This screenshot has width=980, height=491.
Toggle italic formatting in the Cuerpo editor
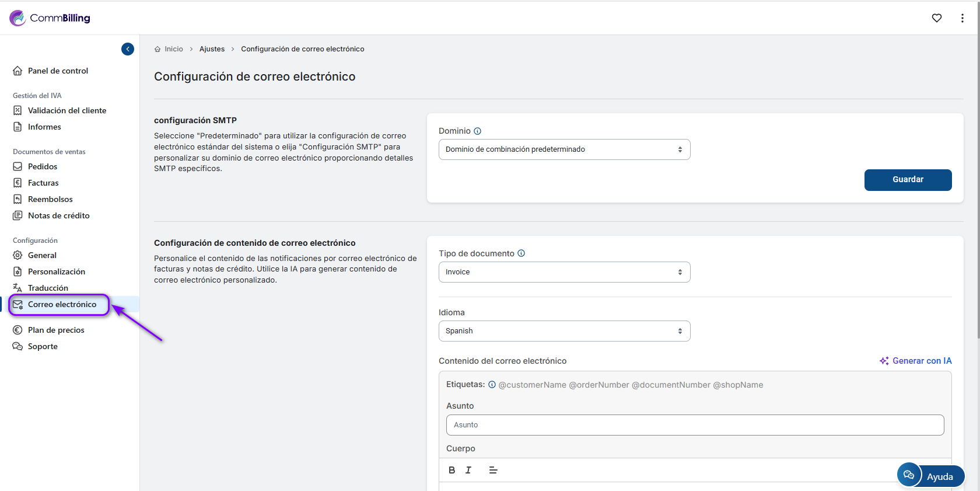468,470
